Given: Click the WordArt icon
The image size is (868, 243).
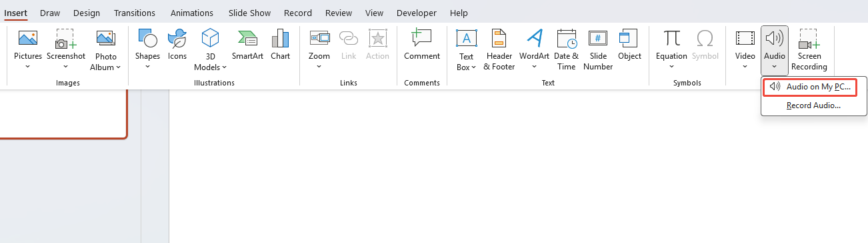Looking at the screenshot, I should [534, 39].
